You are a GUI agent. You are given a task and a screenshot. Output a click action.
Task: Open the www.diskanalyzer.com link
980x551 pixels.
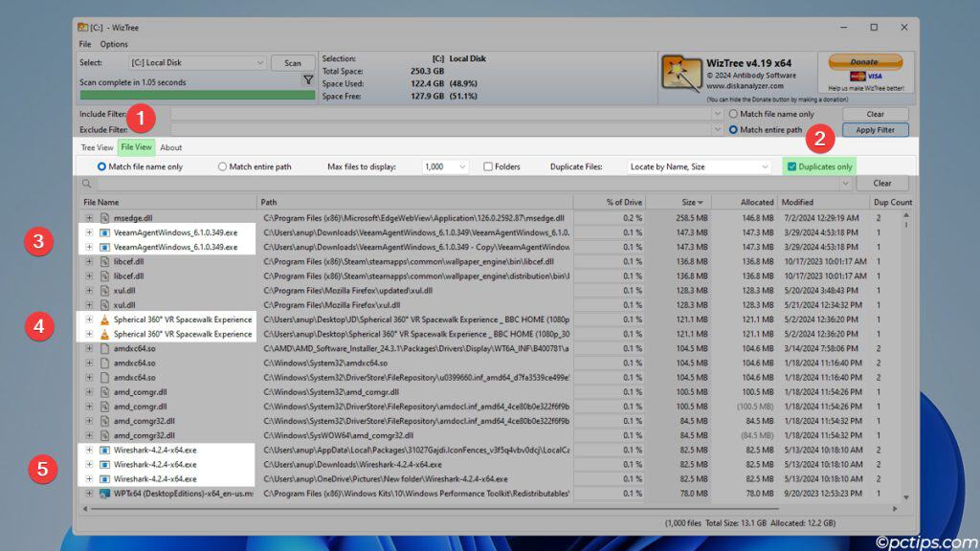[745, 86]
